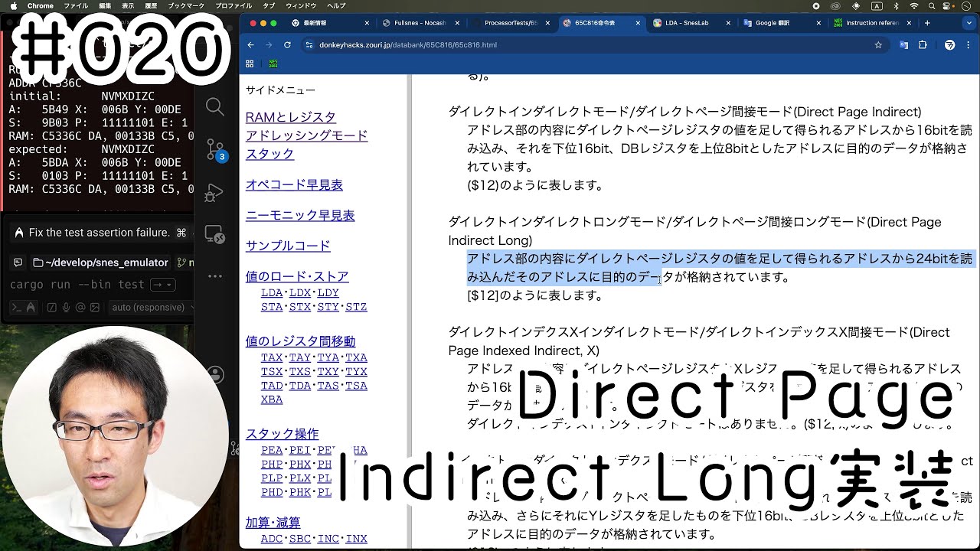Open the Run and Debug view

click(x=215, y=193)
